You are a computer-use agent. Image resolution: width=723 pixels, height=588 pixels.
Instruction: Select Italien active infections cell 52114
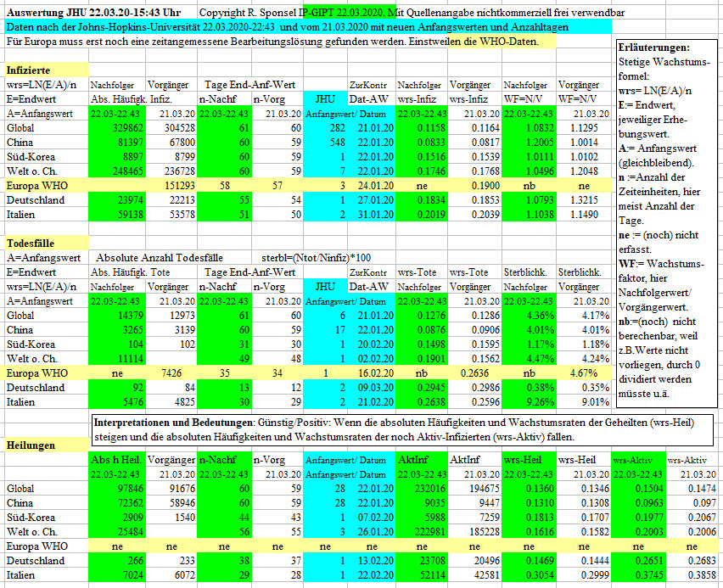[x=422, y=574]
